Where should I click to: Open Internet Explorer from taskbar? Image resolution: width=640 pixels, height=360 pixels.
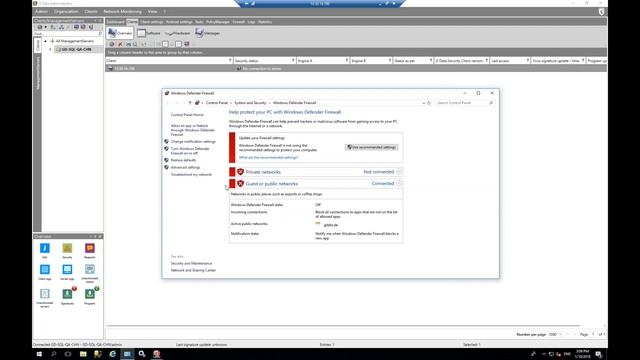pos(113,354)
